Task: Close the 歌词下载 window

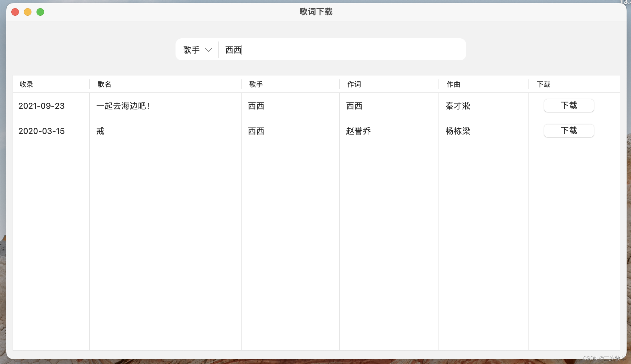Action: [15, 12]
